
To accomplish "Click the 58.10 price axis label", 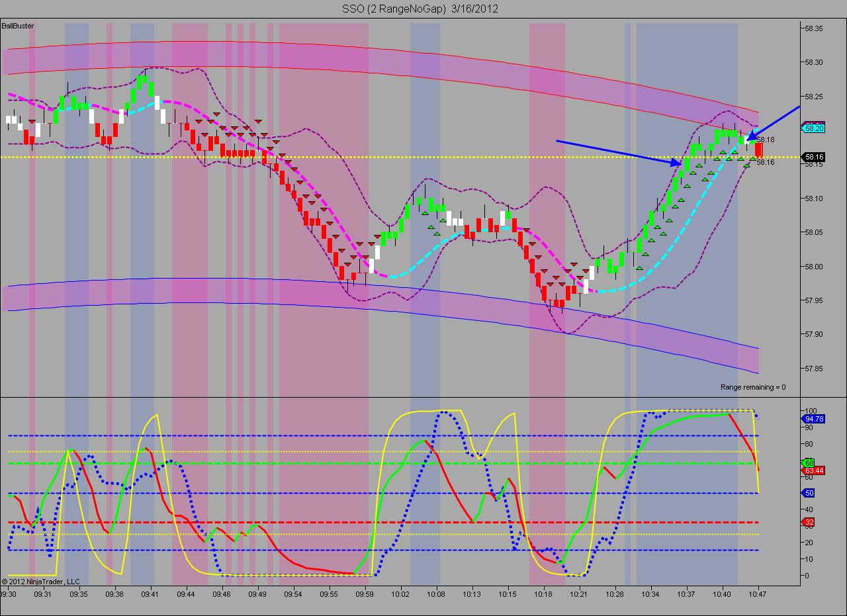I will 814,198.
